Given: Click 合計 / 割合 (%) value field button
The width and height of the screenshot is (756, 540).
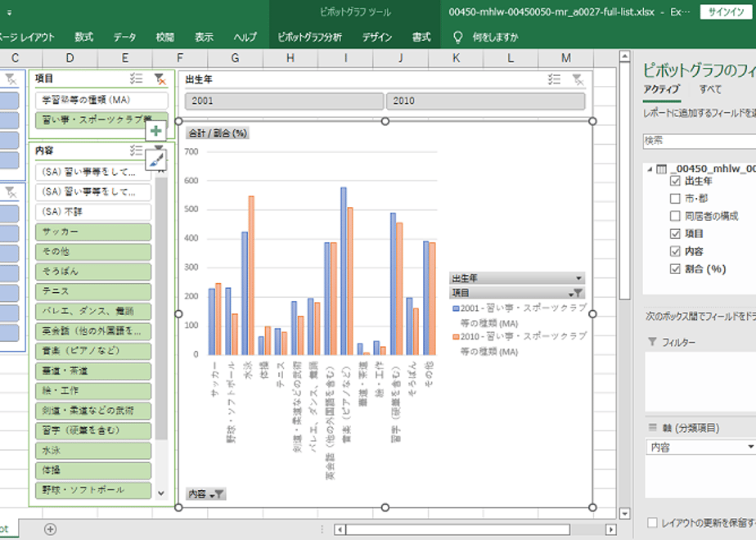Looking at the screenshot, I should coord(218,133).
